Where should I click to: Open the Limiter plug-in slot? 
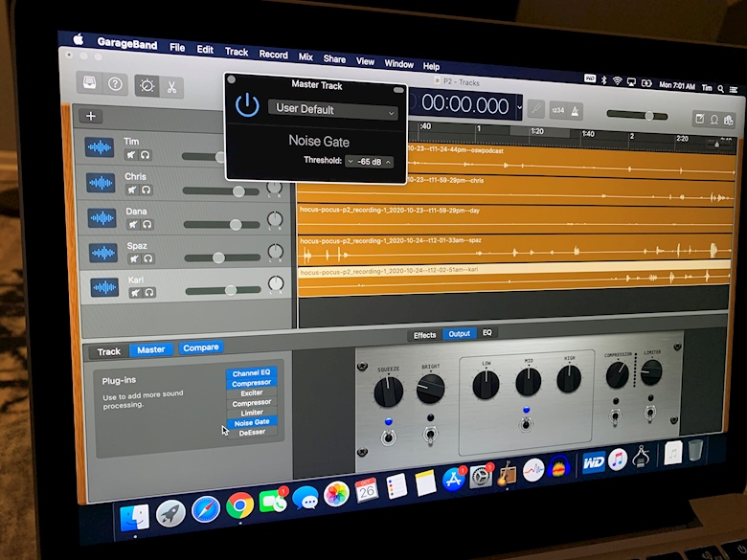252,413
